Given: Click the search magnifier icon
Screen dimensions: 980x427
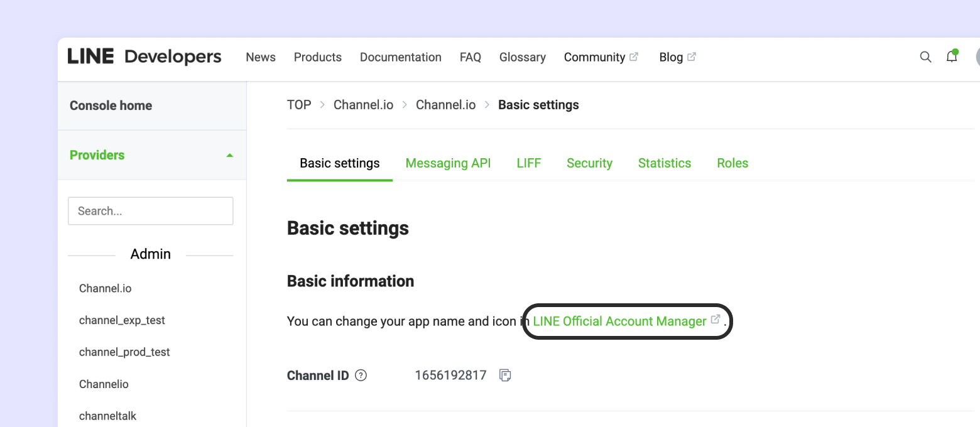Looking at the screenshot, I should [x=925, y=57].
